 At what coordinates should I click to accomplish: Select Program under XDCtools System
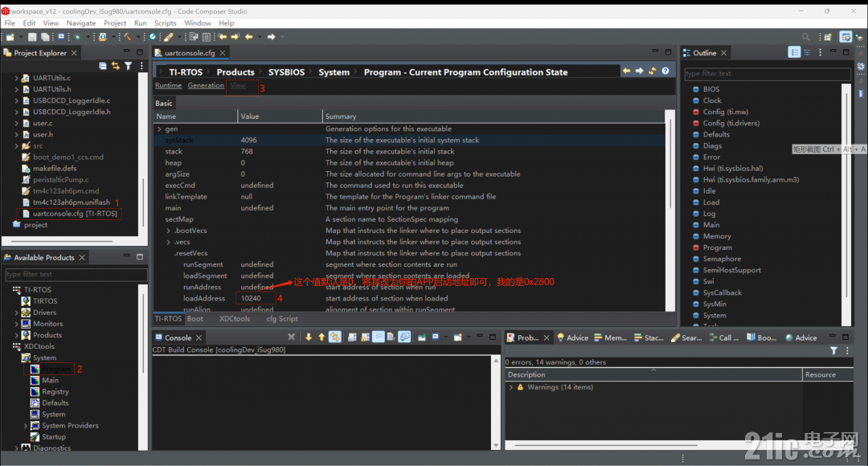56,369
